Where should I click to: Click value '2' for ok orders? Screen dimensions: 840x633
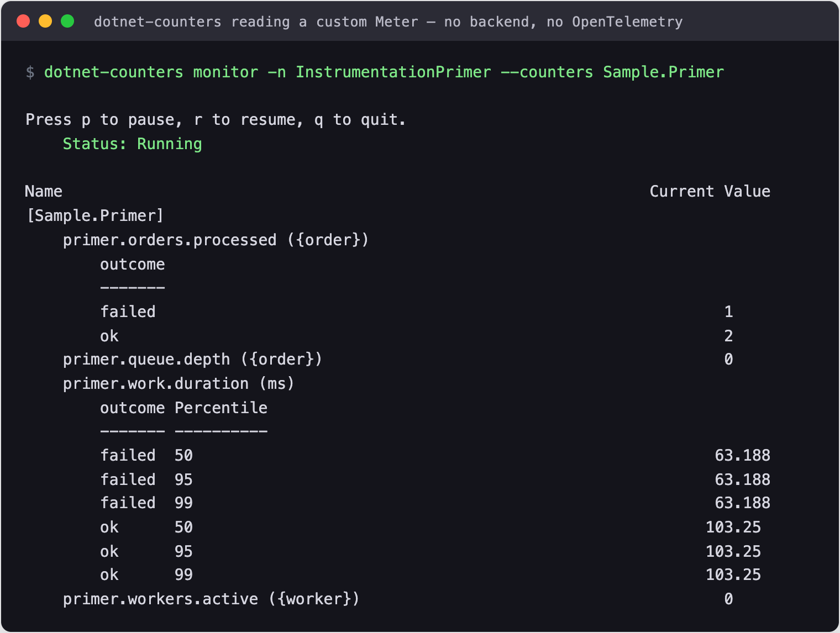pyautogui.click(x=728, y=336)
